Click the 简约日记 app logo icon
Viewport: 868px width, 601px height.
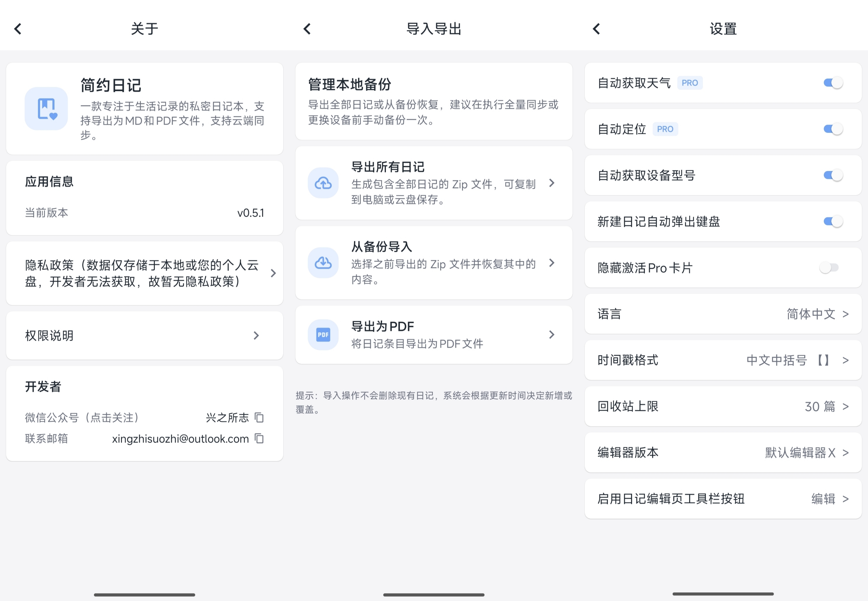pos(46,108)
